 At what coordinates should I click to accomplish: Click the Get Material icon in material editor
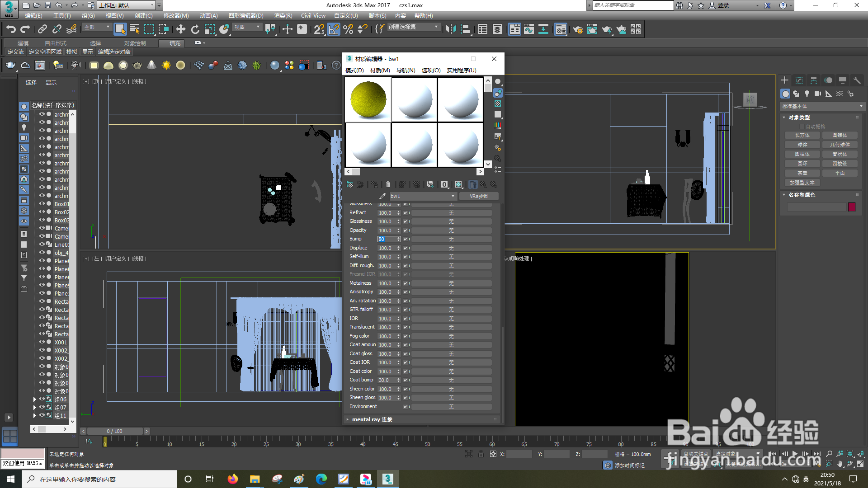click(350, 184)
